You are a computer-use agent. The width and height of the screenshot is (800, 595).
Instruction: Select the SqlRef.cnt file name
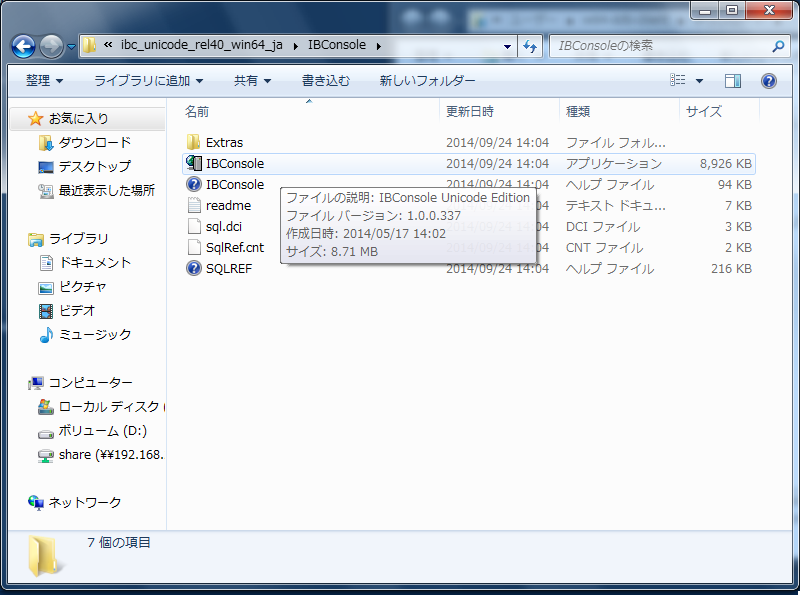[x=235, y=247]
